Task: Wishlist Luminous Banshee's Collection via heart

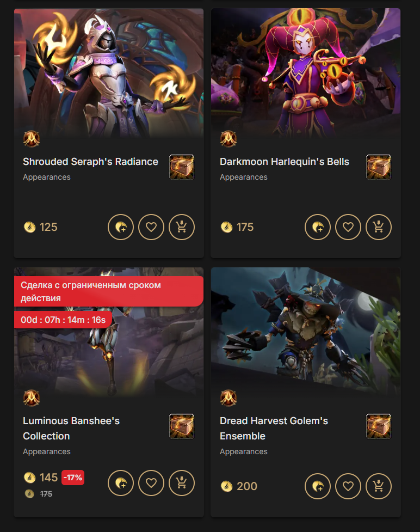Action: tap(151, 483)
